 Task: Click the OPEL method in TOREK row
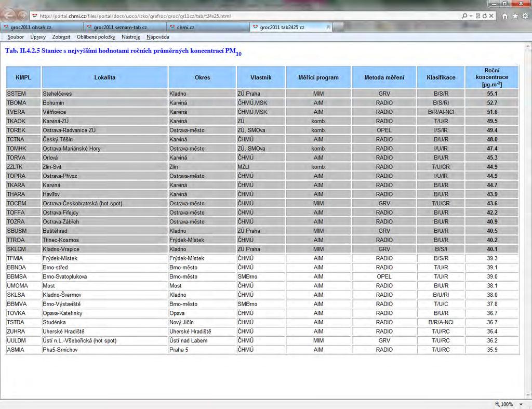tap(384, 130)
